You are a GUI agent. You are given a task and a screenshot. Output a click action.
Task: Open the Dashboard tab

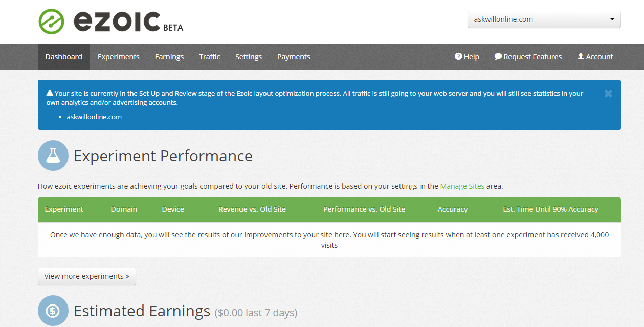point(64,57)
